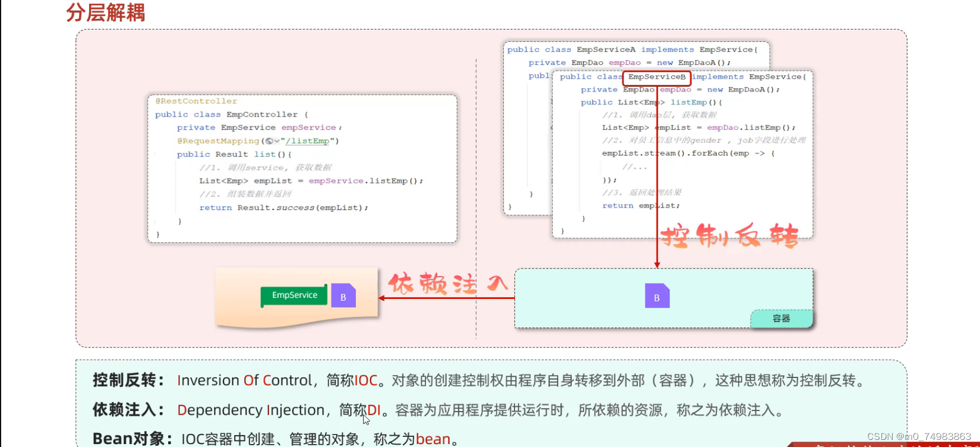980x447 pixels.
Task: Click EmpServiceB class name
Action: (x=657, y=77)
